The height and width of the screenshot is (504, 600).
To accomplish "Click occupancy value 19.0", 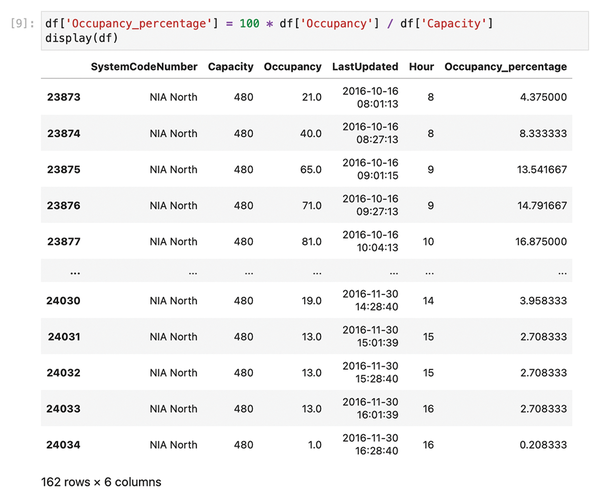I will [x=311, y=301].
